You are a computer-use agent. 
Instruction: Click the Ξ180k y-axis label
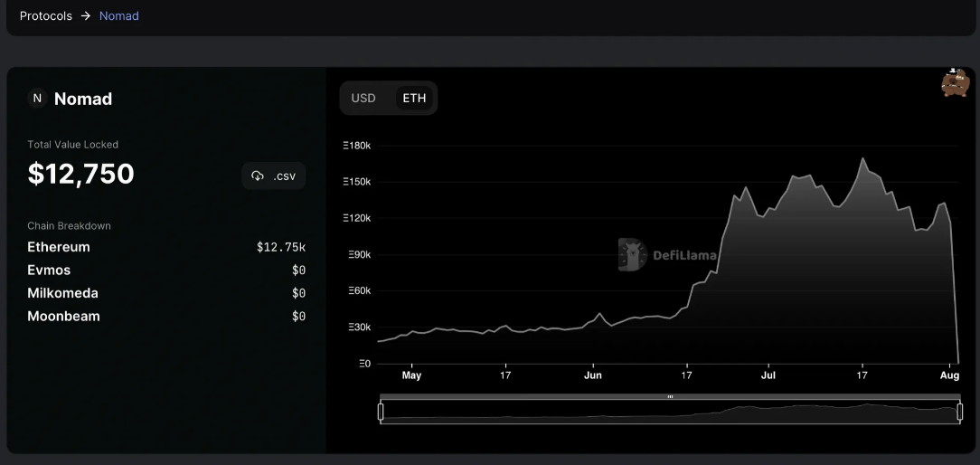[357, 146]
